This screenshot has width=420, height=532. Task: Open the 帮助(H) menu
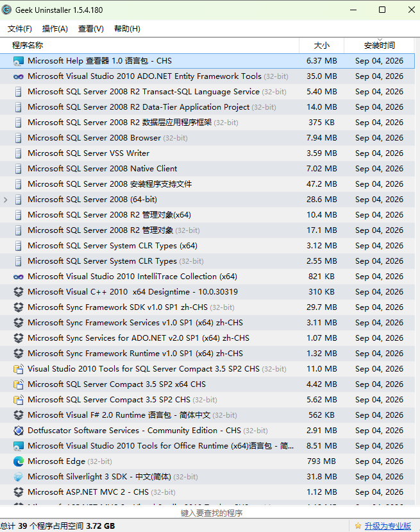click(x=127, y=29)
